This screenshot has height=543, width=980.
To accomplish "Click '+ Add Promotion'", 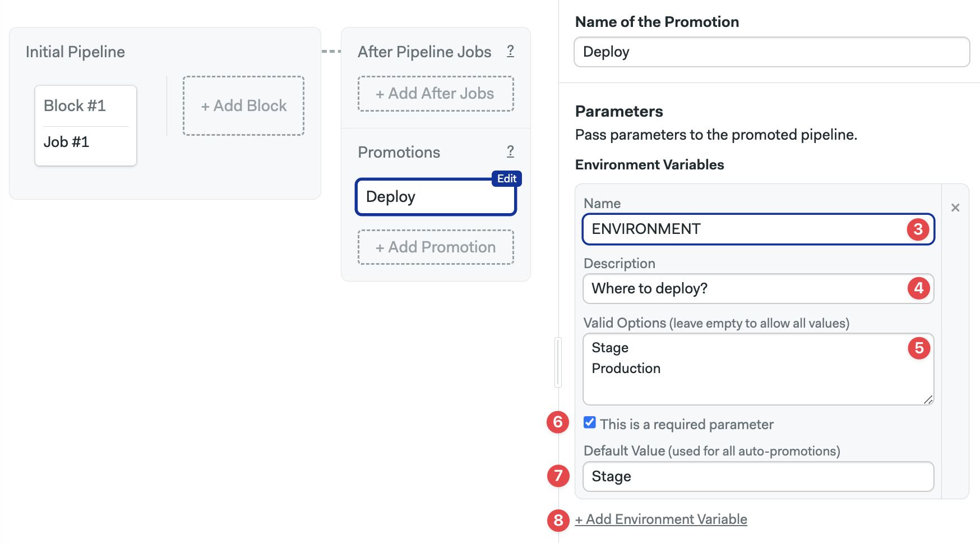I will [x=436, y=247].
